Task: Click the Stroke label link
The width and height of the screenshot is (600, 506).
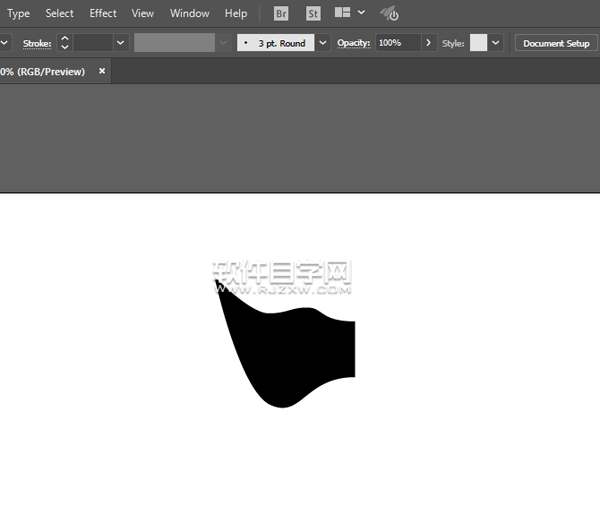Action: tap(37, 43)
